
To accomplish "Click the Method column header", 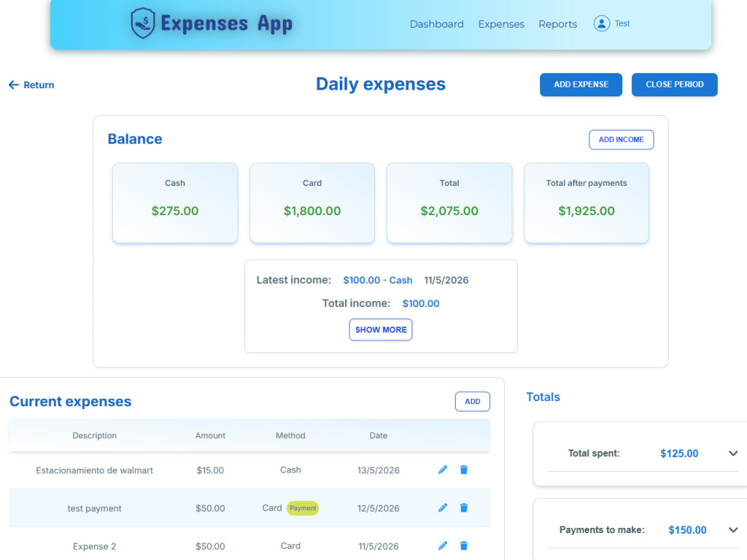I will click(x=290, y=435).
